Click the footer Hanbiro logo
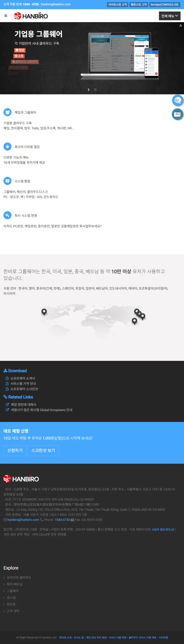This screenshot has height=644, width=184. [21, 479]
